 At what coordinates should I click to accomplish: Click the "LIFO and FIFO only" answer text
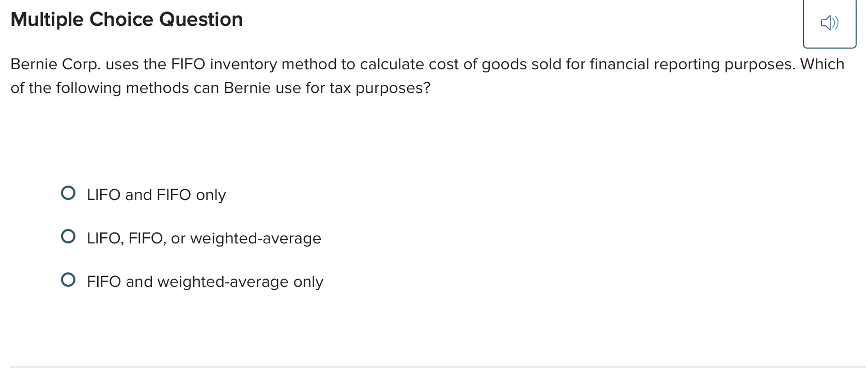click(156, 195)
